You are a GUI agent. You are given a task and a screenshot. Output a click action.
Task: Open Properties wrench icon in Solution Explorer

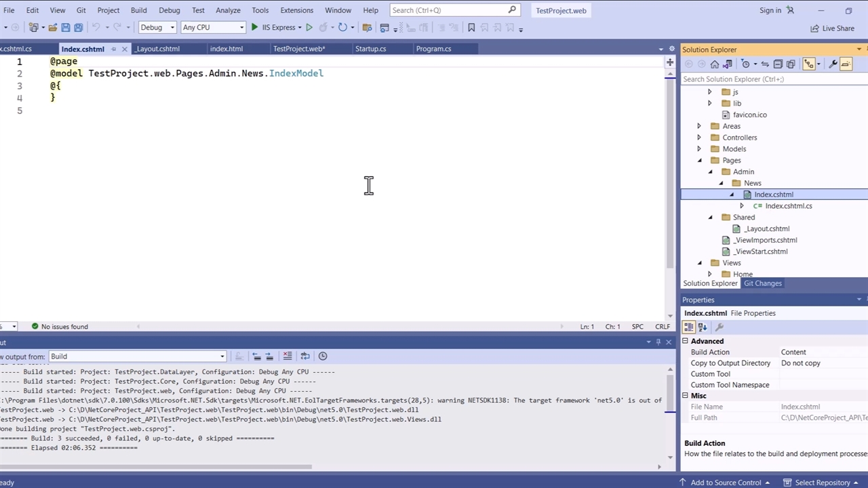coord(833,64)
